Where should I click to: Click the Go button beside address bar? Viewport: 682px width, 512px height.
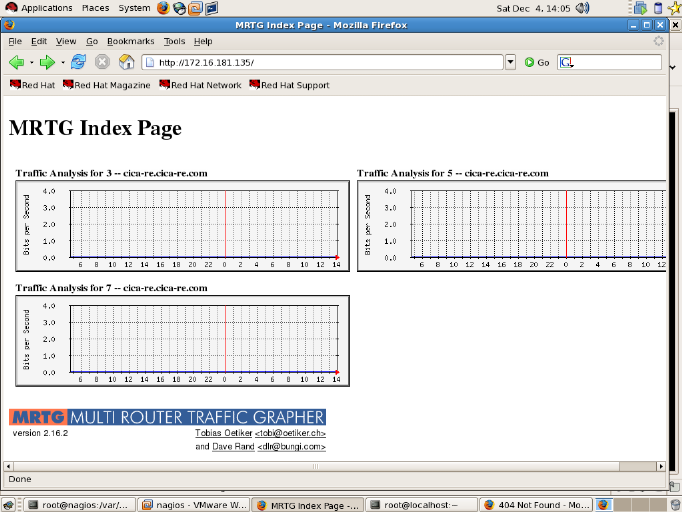tap(537, 62)
